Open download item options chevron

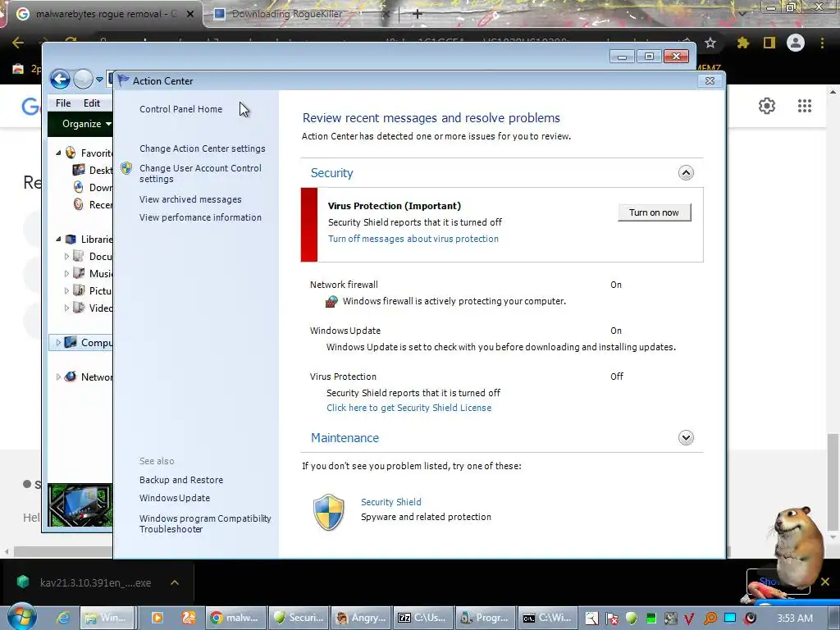point(174,583)
